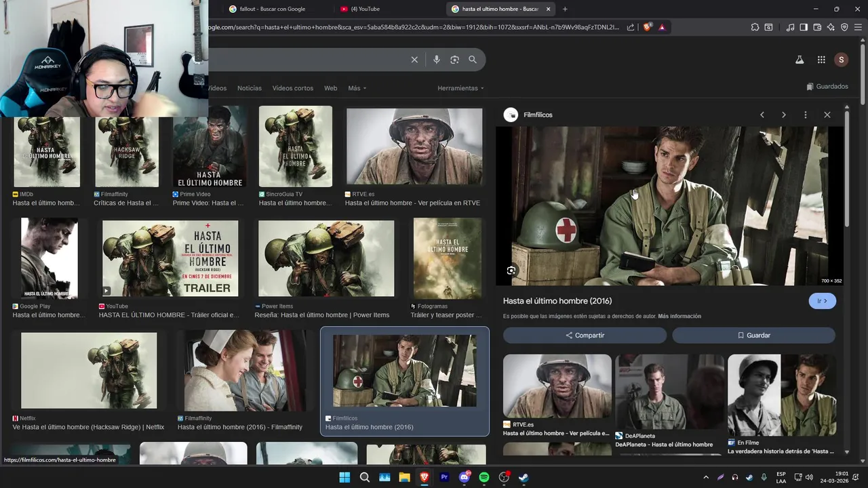Open the preview panel's three-dot menu
This screenshot has height=488, width=868.
(806, 115)
